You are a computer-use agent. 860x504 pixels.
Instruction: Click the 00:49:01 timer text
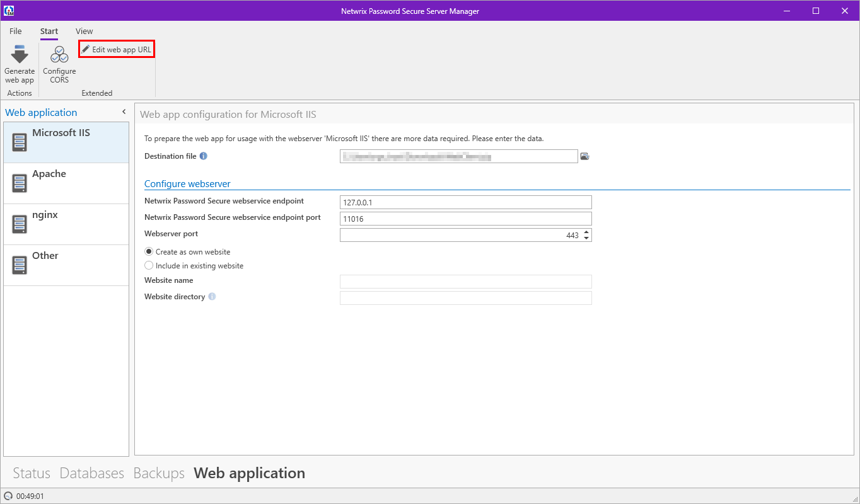[x=30, y=496]
